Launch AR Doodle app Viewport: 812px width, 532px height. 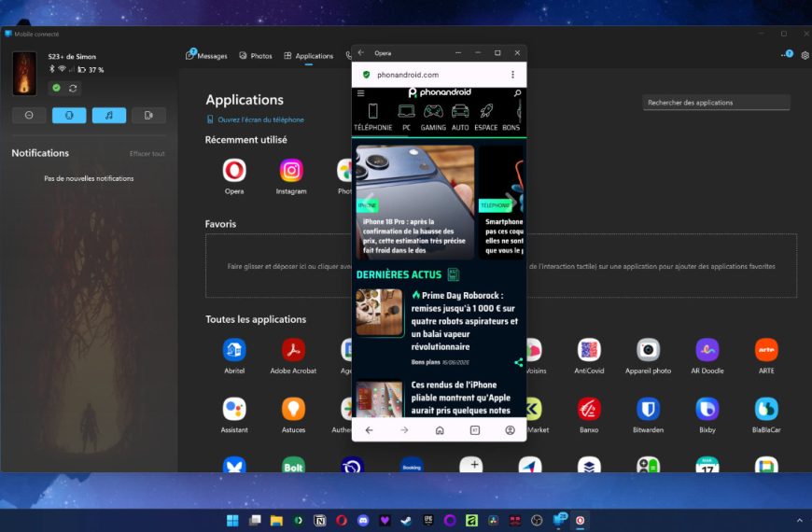point(707,350)
